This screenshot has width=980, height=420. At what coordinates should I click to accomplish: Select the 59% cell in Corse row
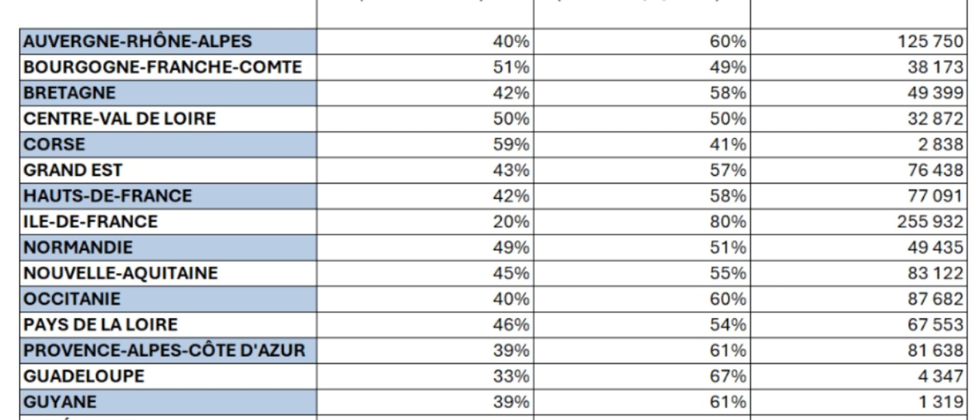pos(511,144)
